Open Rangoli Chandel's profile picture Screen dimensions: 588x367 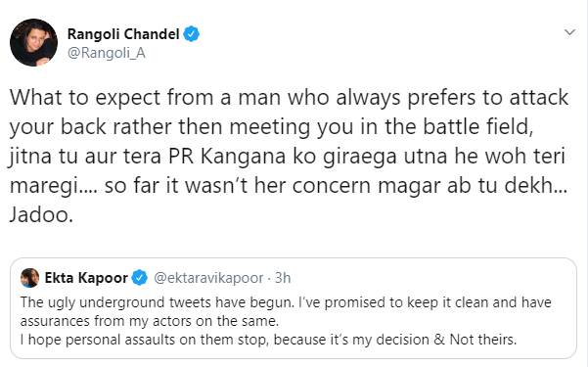click(x=33, y=42)
